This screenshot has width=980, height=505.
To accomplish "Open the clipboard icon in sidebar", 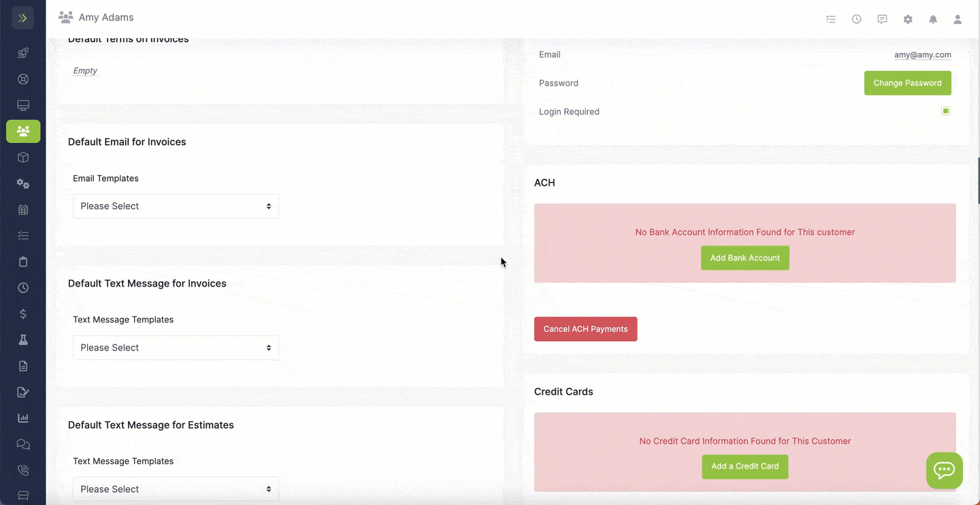I will point(23,262).
